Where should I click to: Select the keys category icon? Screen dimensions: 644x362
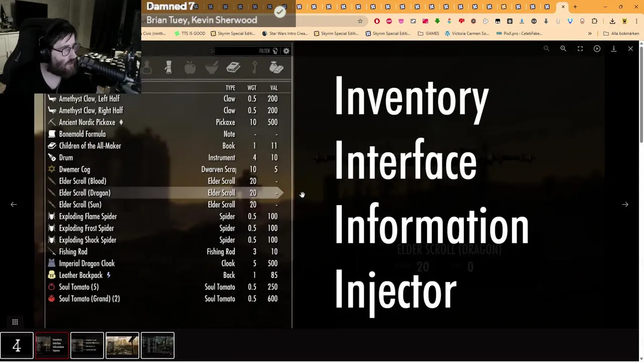pos(255,67)
